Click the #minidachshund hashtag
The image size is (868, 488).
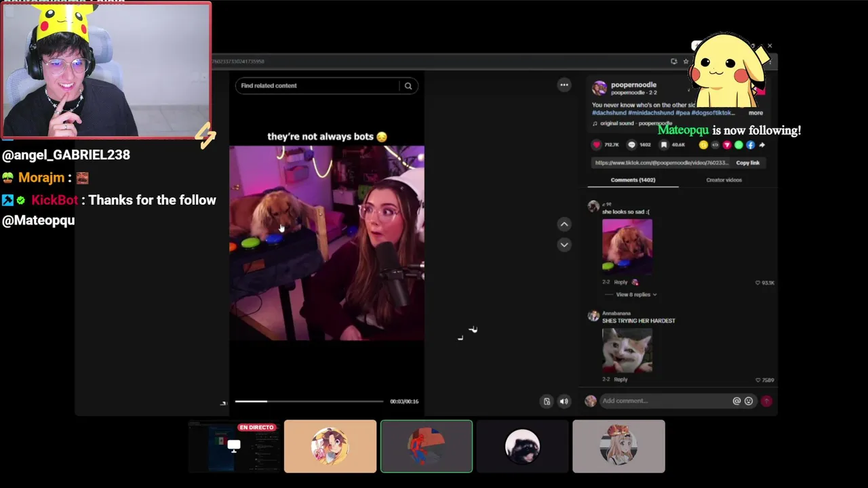coord(651,113)
